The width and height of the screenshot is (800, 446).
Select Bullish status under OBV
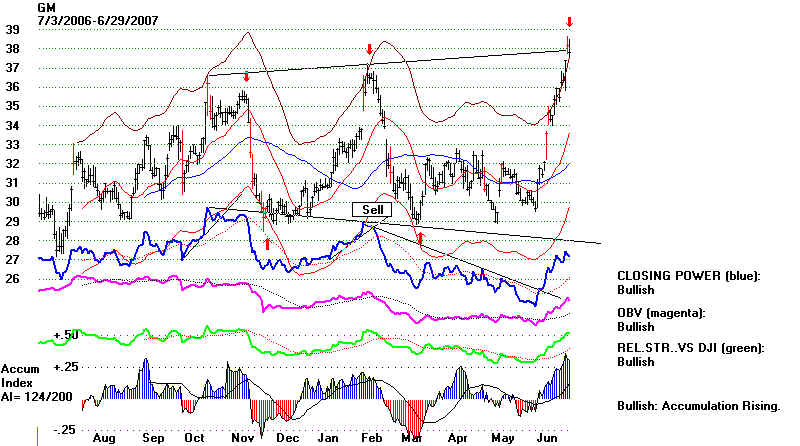coord(636,327)
